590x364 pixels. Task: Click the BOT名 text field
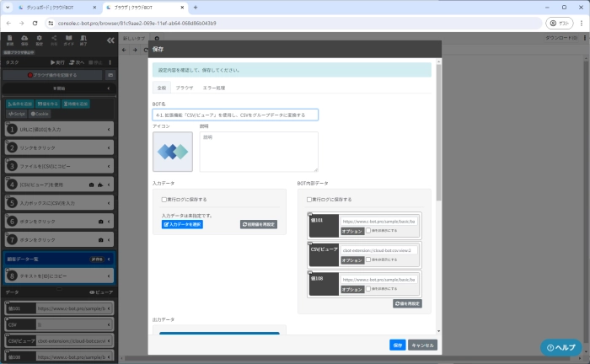(x=234, y=115)
